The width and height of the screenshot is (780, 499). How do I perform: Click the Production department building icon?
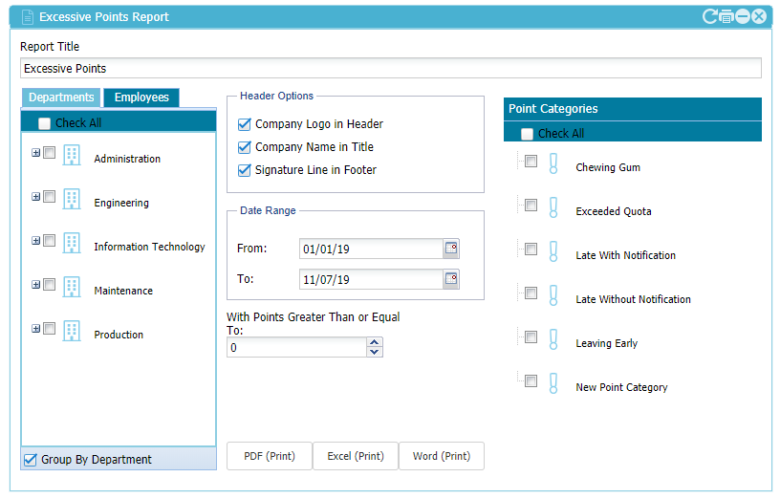pos(71,330)
